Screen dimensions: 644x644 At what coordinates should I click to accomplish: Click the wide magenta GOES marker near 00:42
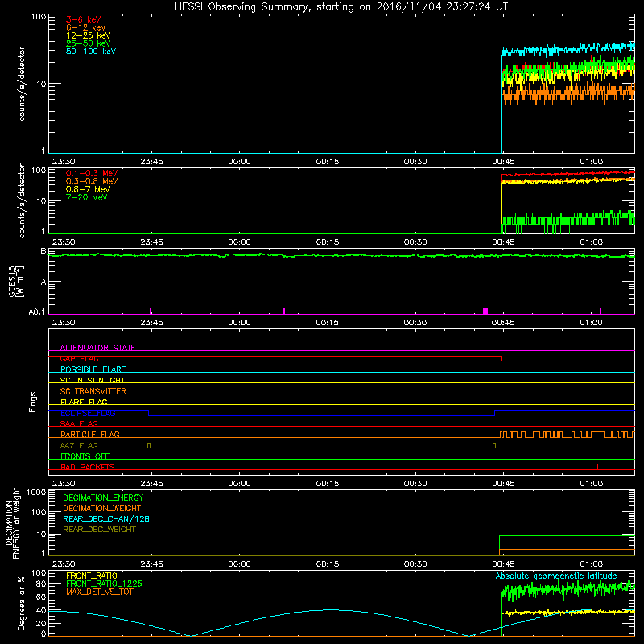click(x=485, y=311)
